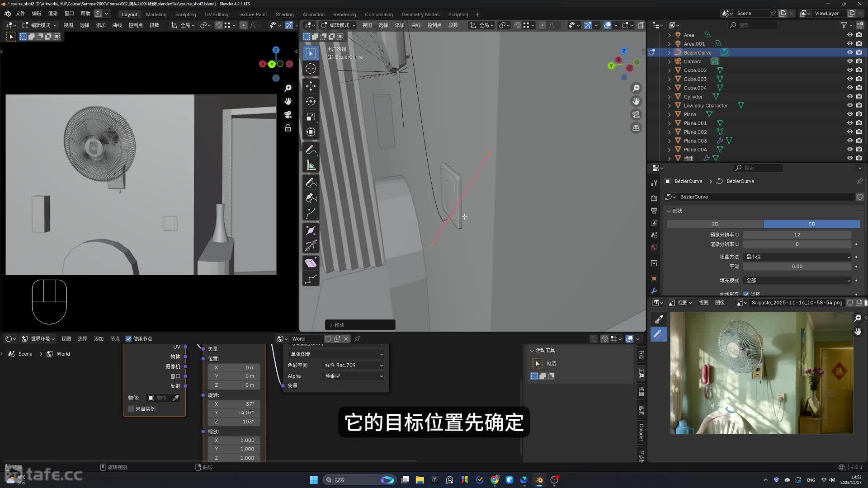Toggle the 使用节点 checkbox
This screenshot has height=488, width=868.
129,339
